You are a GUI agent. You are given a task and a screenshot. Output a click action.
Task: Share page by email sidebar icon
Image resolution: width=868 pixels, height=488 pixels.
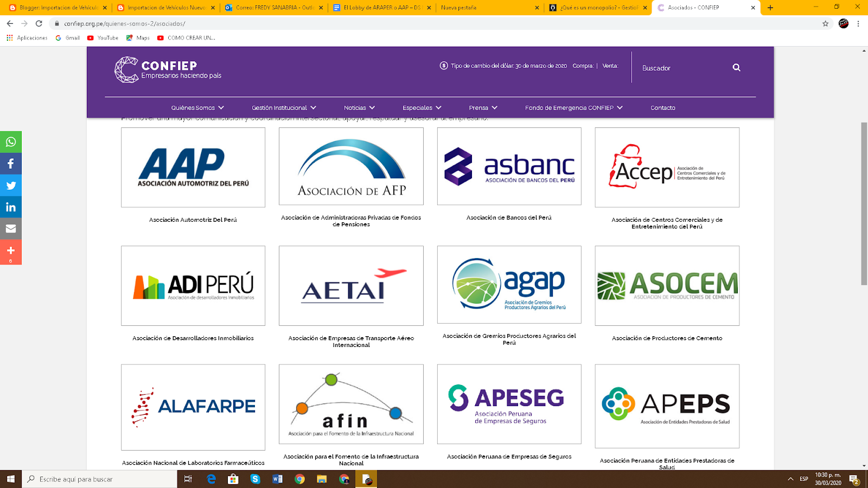point(11,229)
